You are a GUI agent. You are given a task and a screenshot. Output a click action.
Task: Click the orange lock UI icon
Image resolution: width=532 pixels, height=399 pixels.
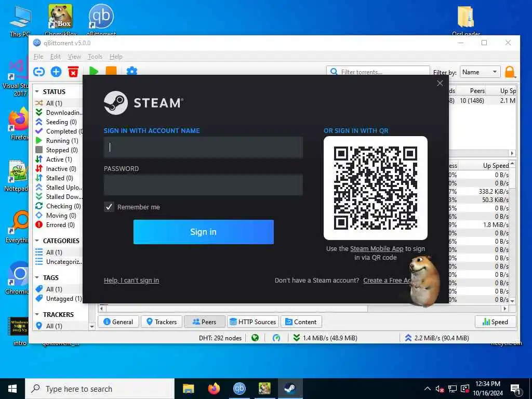510,72
